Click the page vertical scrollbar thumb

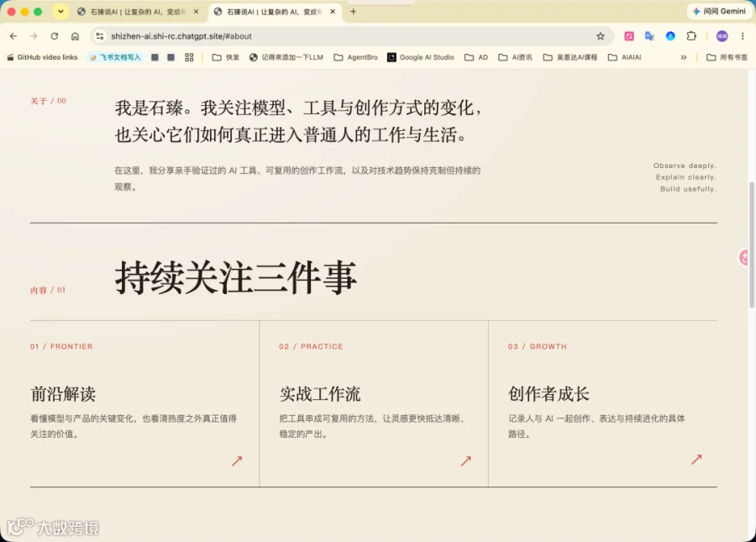coord(751,245)
